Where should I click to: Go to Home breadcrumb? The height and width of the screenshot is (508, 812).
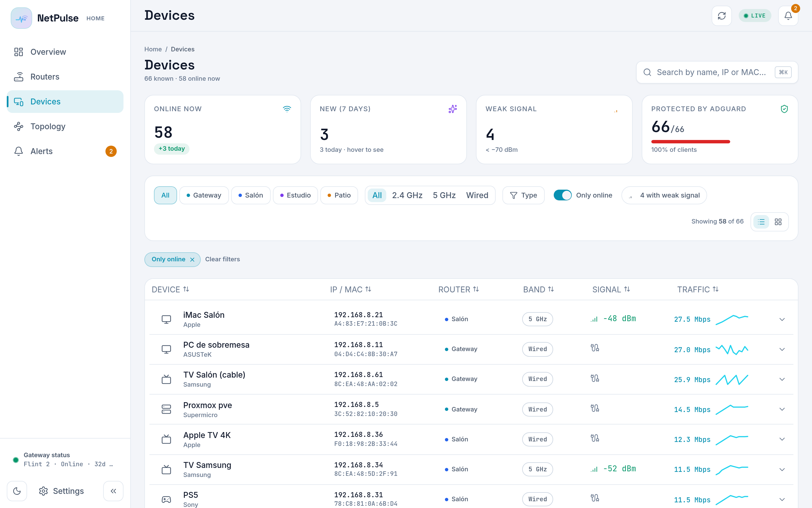153,49
